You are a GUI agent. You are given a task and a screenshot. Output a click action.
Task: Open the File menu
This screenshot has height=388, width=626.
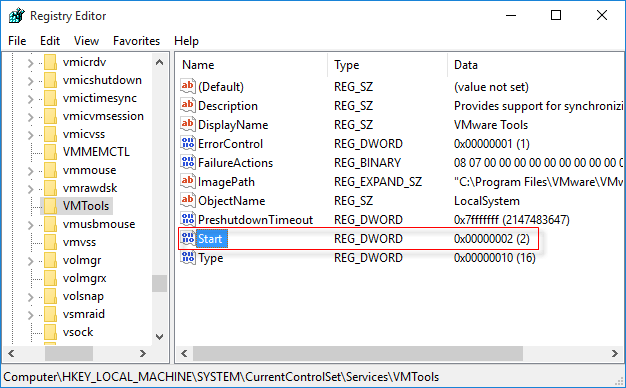pyautogui.click(x=17, y=41)
